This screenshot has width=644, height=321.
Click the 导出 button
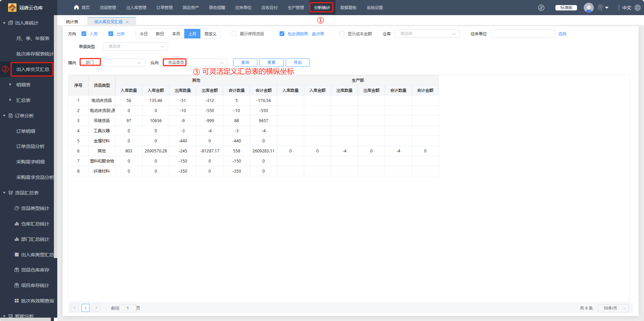[298, 63]
